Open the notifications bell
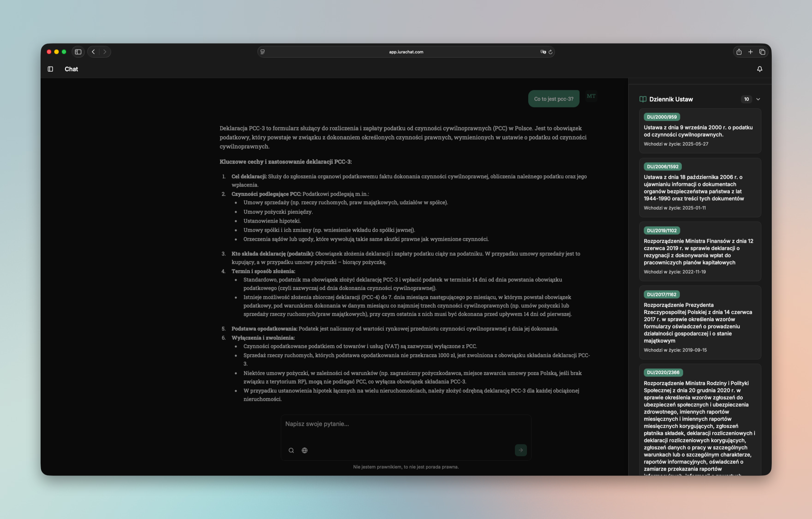Image resolution: width=812 pixels, height=519 pixels. pos(759,69)
